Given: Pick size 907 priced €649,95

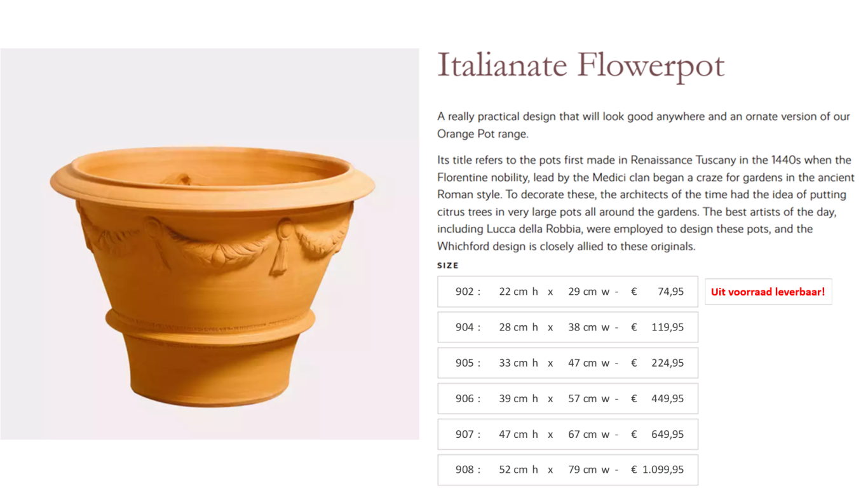Looking at the screenshot, I should (x=567, y=434).
